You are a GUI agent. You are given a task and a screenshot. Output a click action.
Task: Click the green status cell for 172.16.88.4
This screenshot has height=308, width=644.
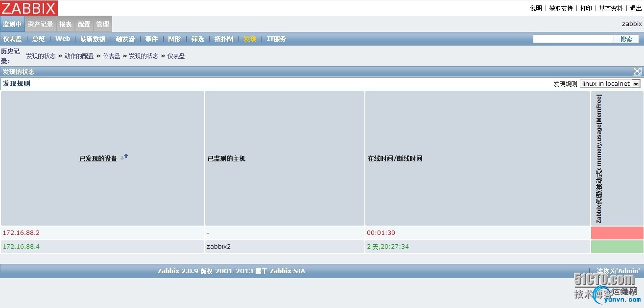(617, 247)
